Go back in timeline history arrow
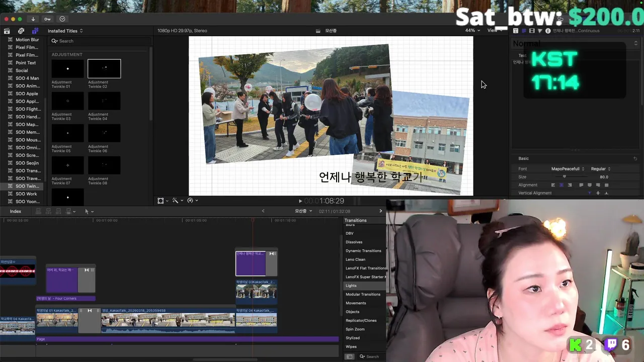 coord(263,211)
